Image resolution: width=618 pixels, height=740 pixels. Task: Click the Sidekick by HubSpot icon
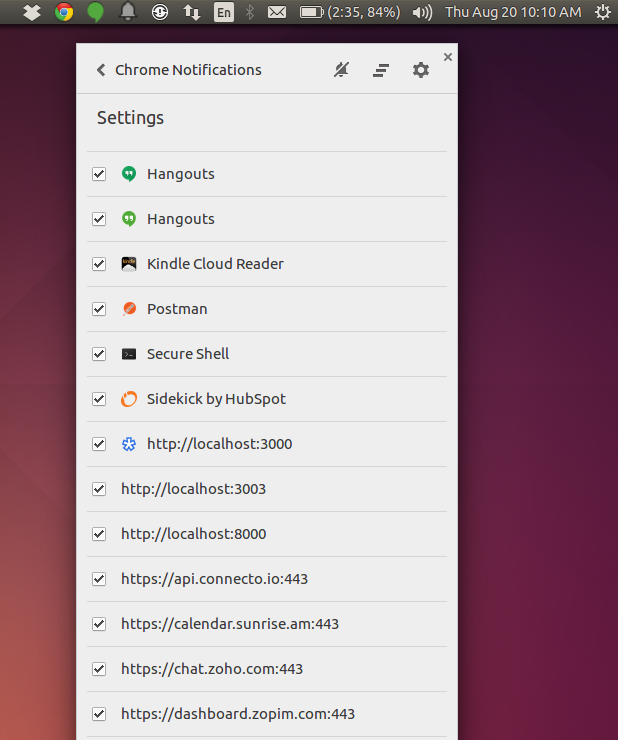[x=129, y=399]
